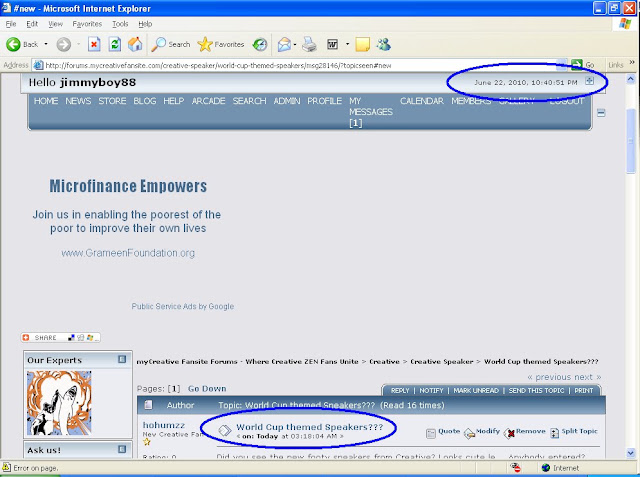Click the yellow note Discuss icon
The width and height of the screenshot is (640, 477).
click(x=362, y=44)
